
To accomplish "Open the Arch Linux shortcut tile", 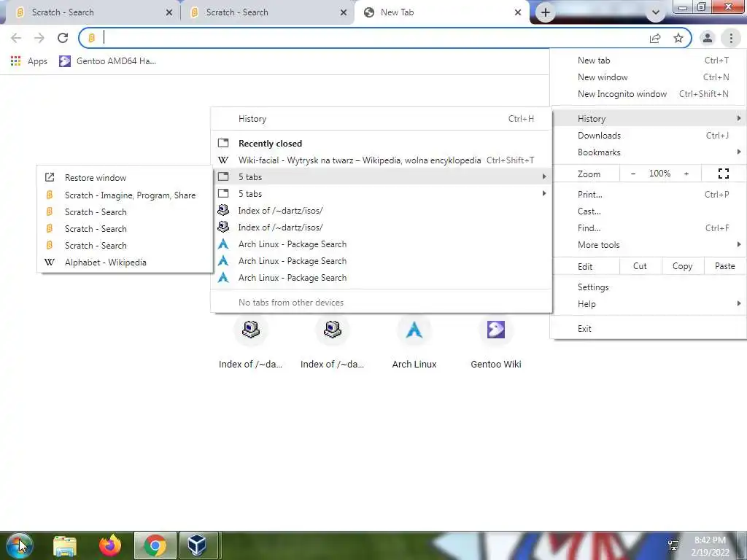I will coord(414,343).
